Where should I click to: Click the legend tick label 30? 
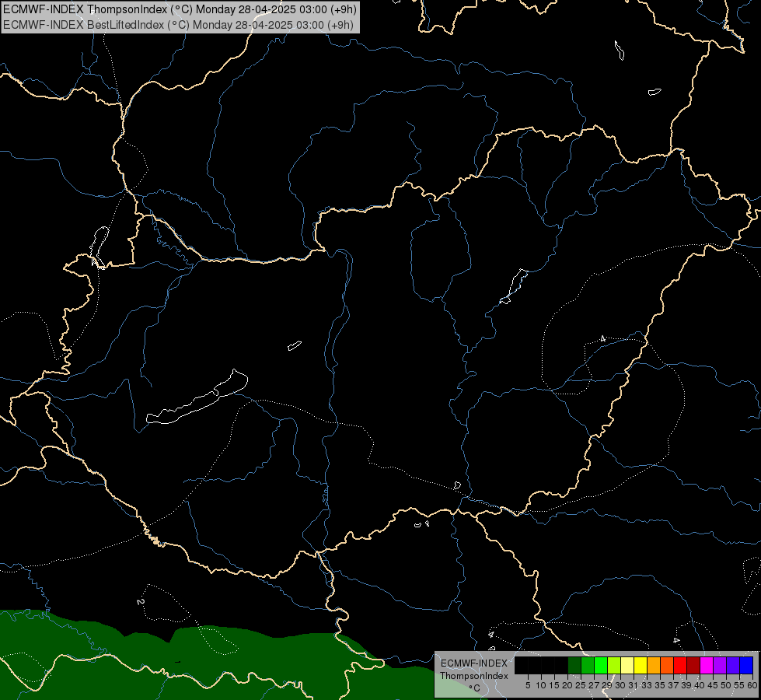pyautogui.click(x=620, y=685)
